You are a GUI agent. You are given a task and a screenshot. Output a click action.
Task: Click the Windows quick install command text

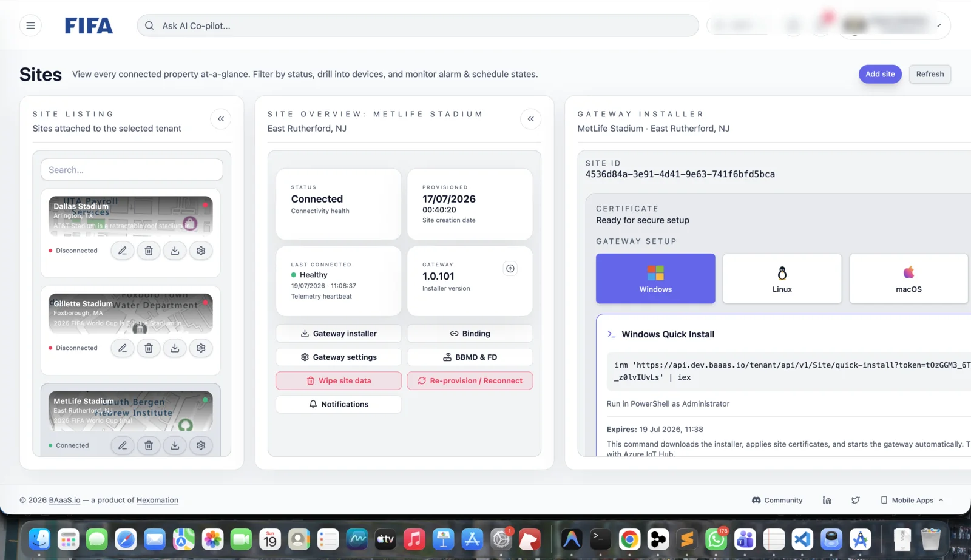pos(792,371)
